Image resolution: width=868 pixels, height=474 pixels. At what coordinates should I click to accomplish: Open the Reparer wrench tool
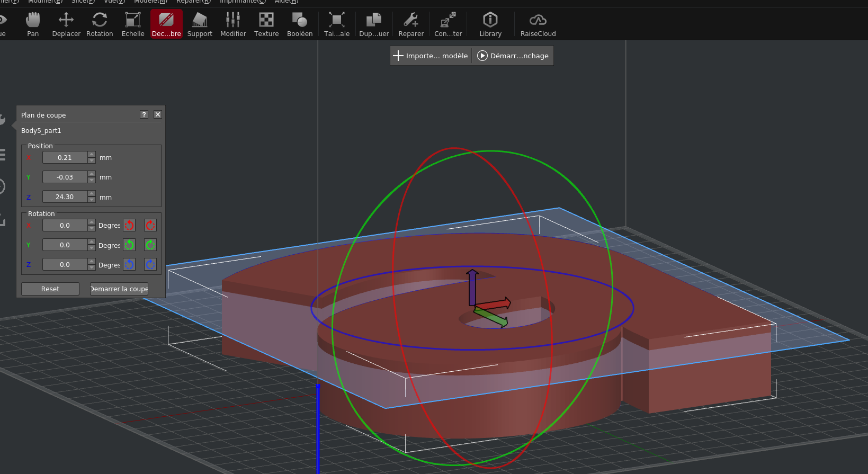411,24
